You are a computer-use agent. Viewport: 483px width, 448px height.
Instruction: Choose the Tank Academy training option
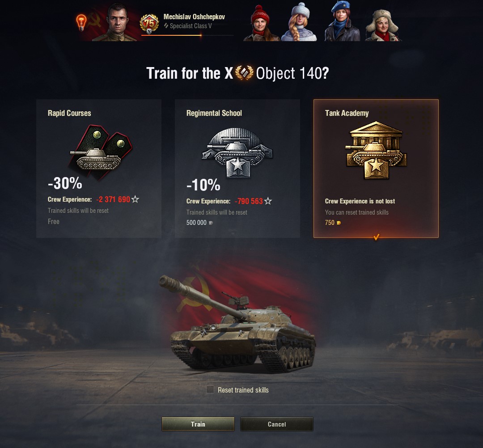click(x=376, y=169)
